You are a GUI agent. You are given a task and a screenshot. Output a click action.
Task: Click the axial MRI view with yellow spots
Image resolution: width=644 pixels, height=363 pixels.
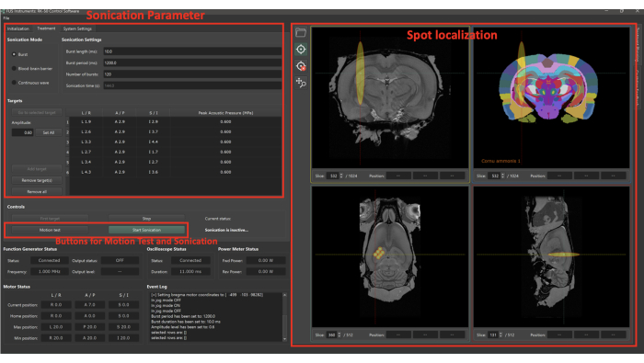click(x=390, y=256)
